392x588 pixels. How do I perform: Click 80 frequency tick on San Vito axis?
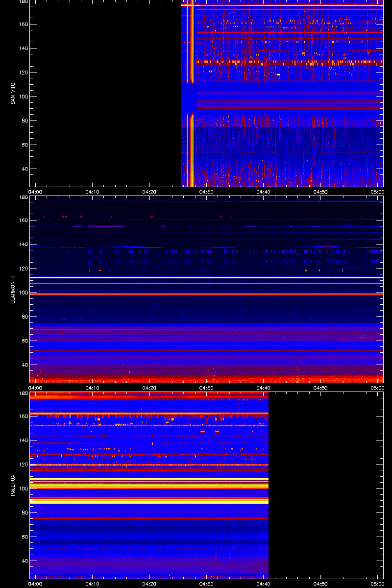pyautogui.click(x=24, y=121)
